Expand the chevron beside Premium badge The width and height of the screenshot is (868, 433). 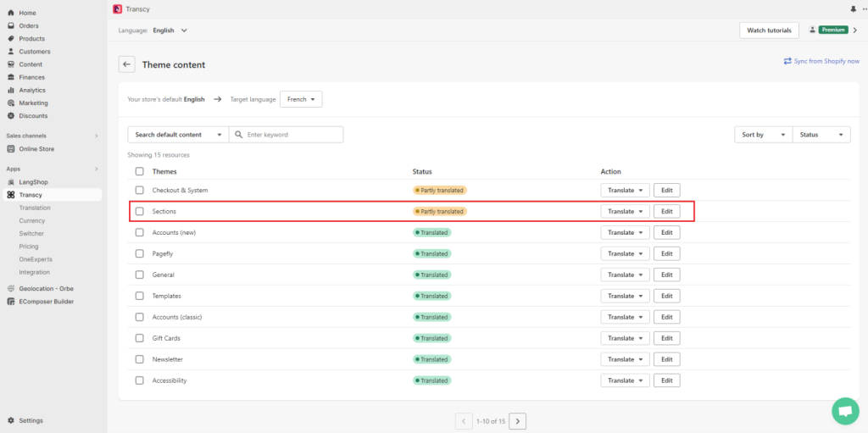pos(854,31)
